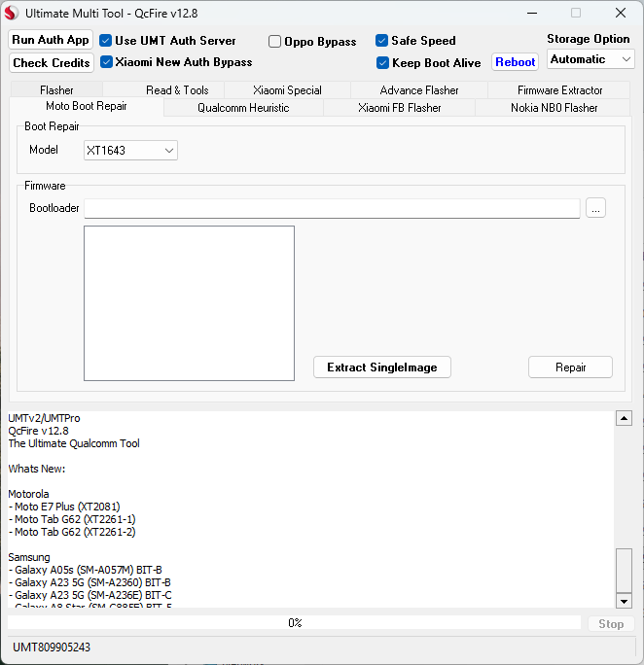This screenshot has height=665, width=644.
Task: Click the blue Reboot button
Action: [x=515, y=62]
